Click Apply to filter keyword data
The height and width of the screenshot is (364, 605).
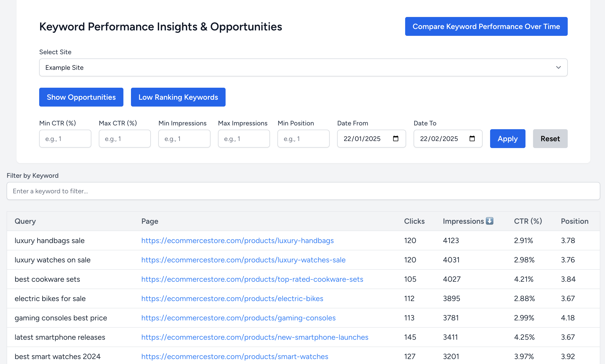click(508, 139)
